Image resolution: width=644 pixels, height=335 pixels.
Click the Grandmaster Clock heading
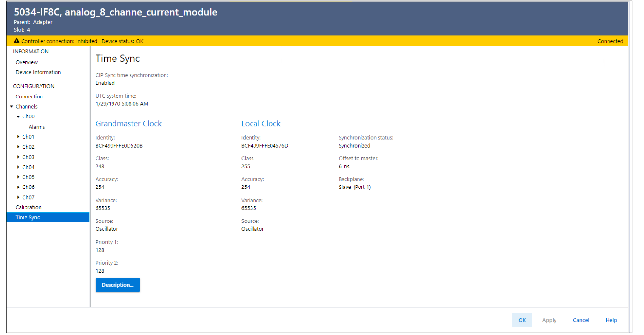coord(129,124)
